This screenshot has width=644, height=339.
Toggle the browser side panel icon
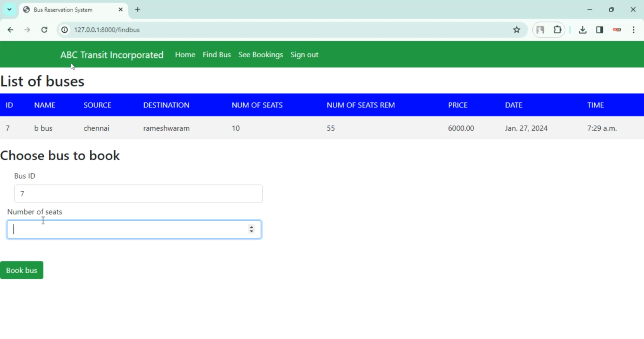click(600, 30)
